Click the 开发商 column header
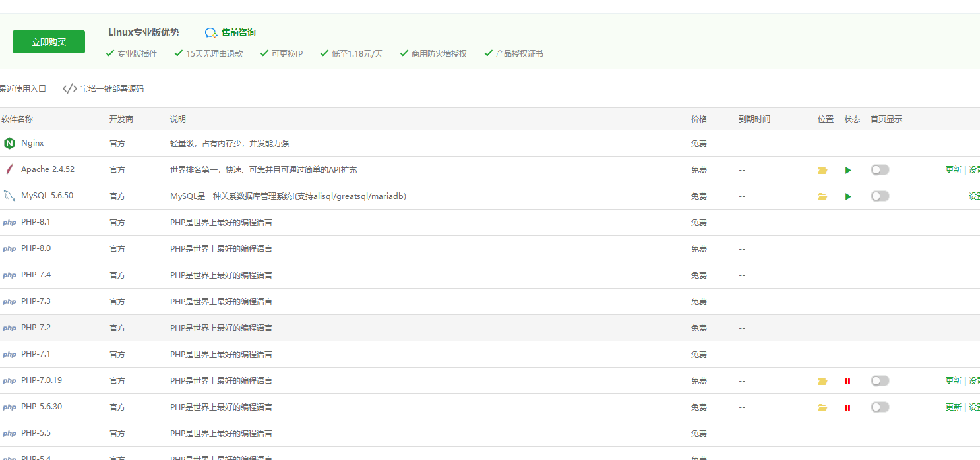The width and height of the screenshot is (980, 460). point(121,119)
